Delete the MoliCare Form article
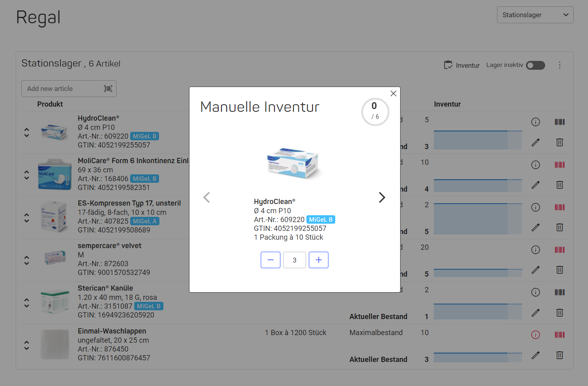This screenshot has width=588, height=386. (x=560, y=185)
